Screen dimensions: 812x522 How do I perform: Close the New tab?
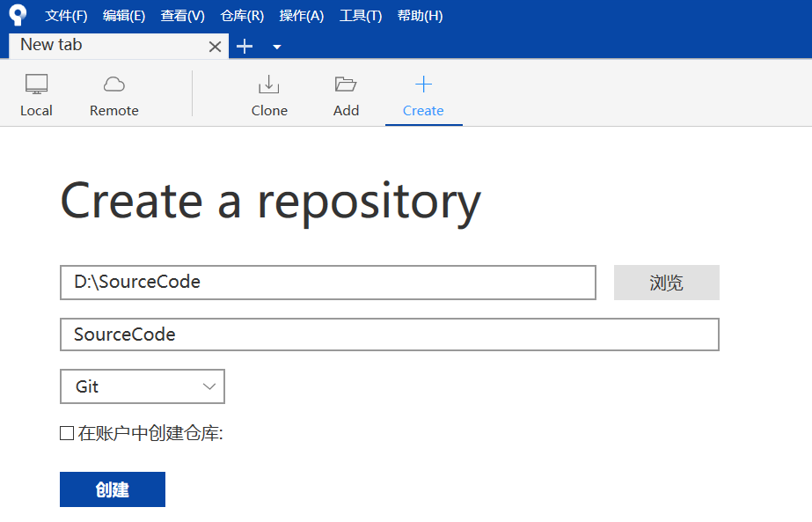[x=215, y=45]
